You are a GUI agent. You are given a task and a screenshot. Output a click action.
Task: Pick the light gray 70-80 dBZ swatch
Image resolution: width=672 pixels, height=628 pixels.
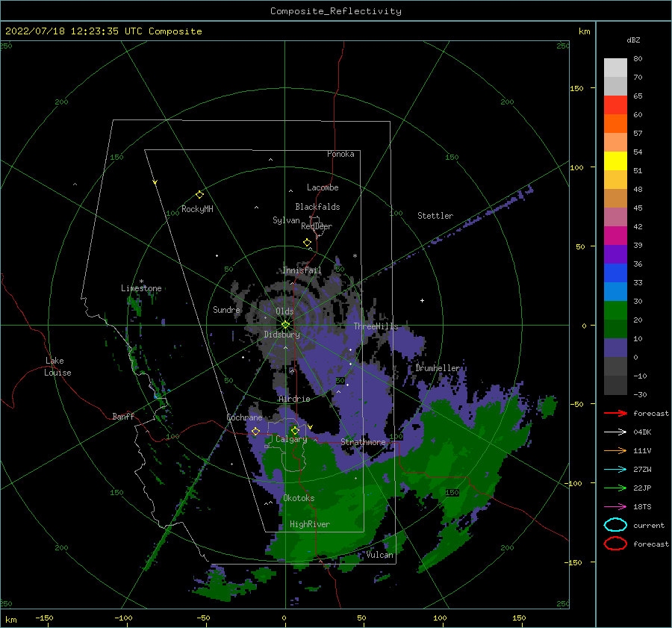[x=615, y=67]
